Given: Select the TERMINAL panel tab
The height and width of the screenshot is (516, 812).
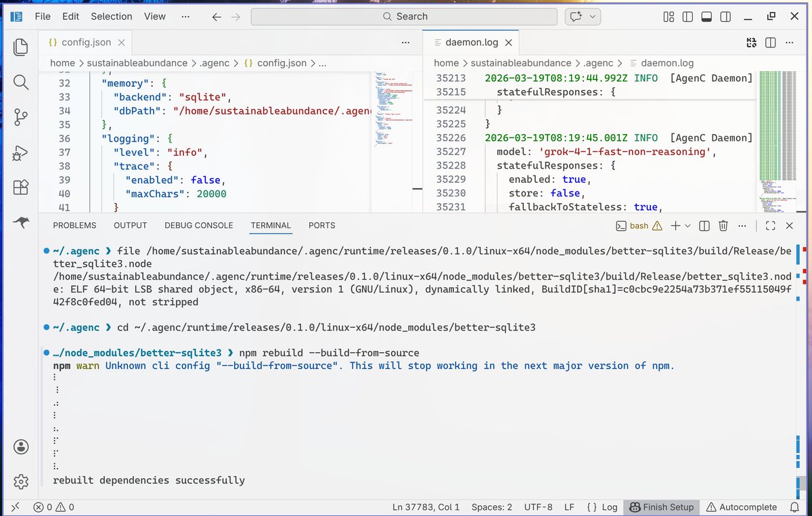Looking at the screenshot, I should tap(271, 225).
